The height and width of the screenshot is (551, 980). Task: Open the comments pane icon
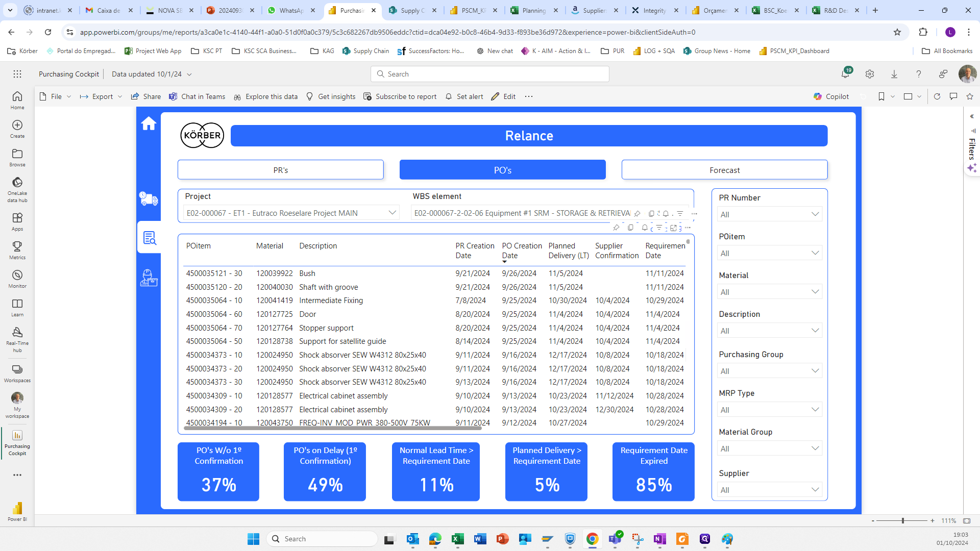(953, 96)
